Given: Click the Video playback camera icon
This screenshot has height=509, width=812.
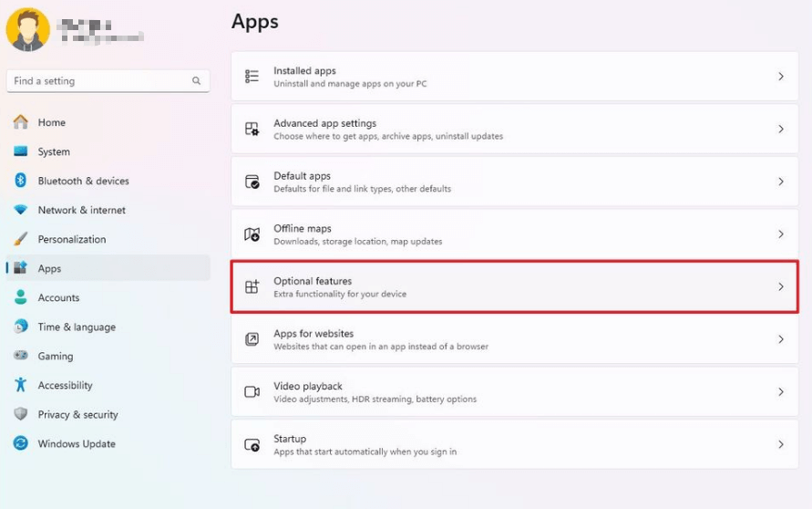Looking at the screenshot, I should coord(252,392).
